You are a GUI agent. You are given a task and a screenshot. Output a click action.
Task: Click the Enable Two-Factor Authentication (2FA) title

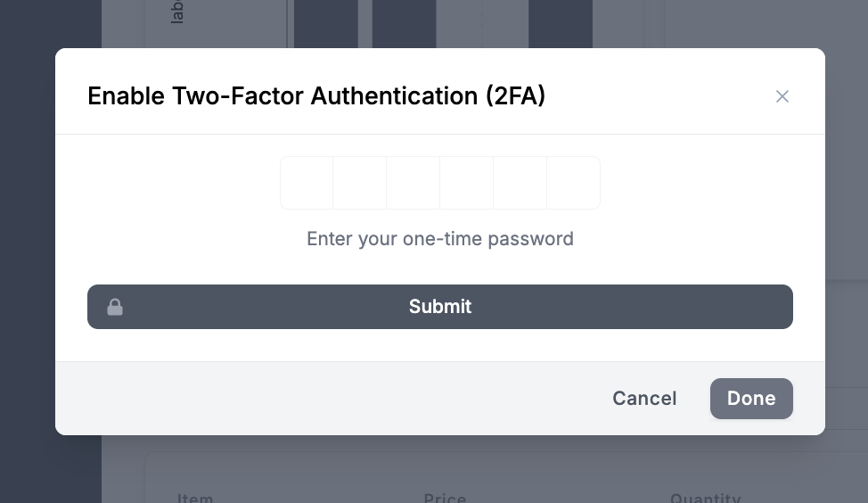coord(316,96)
